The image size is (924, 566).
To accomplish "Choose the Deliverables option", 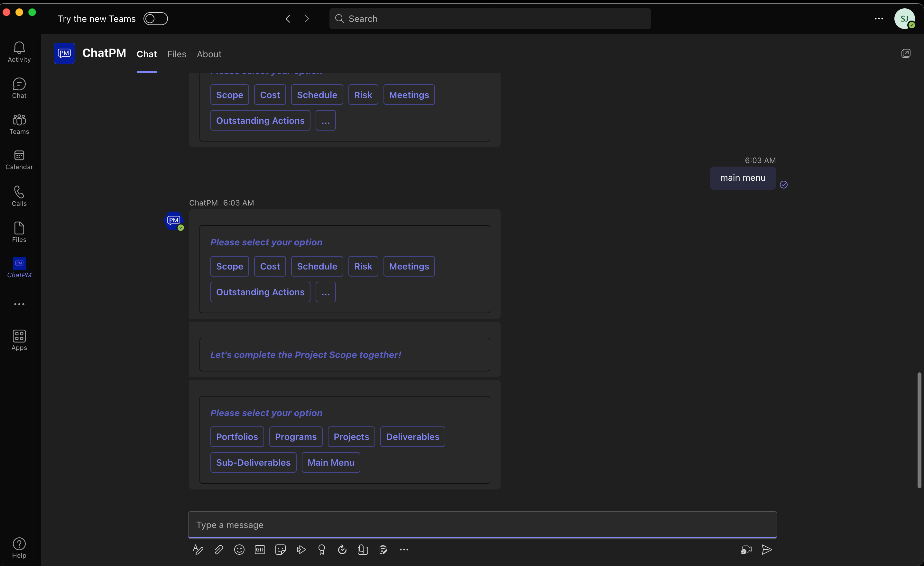I will coord(412,436).
